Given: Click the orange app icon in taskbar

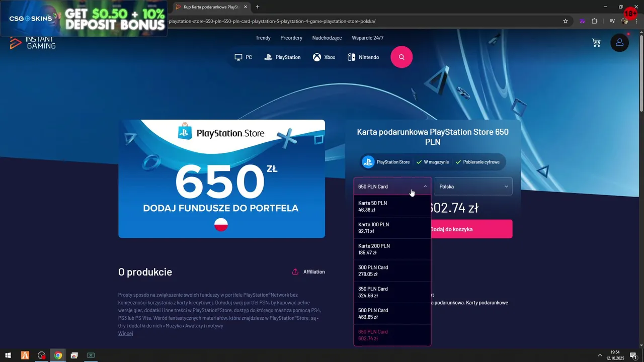Looking at the screenshot, I should point(25,355).
